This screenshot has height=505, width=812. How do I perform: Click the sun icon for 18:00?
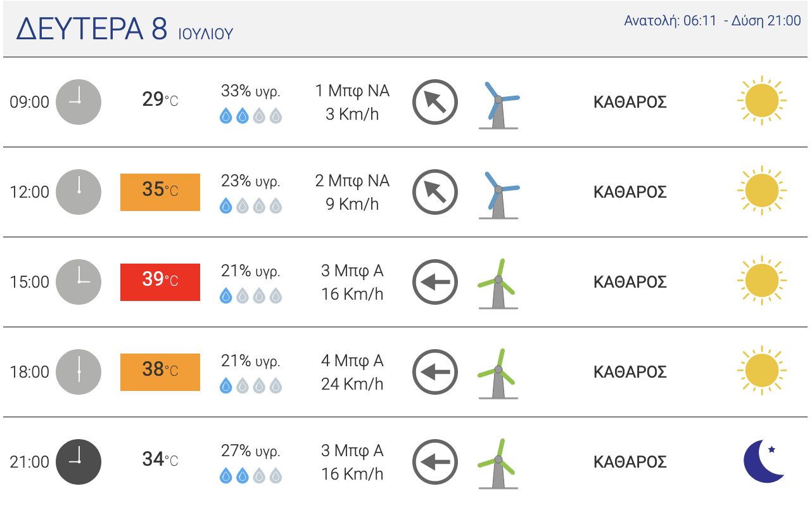[x=761, y=371]
